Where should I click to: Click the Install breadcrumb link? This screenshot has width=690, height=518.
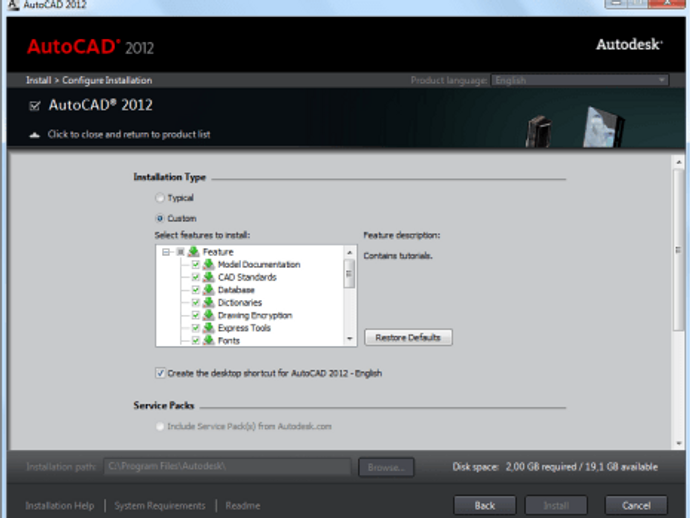click(x=39, y=80)
